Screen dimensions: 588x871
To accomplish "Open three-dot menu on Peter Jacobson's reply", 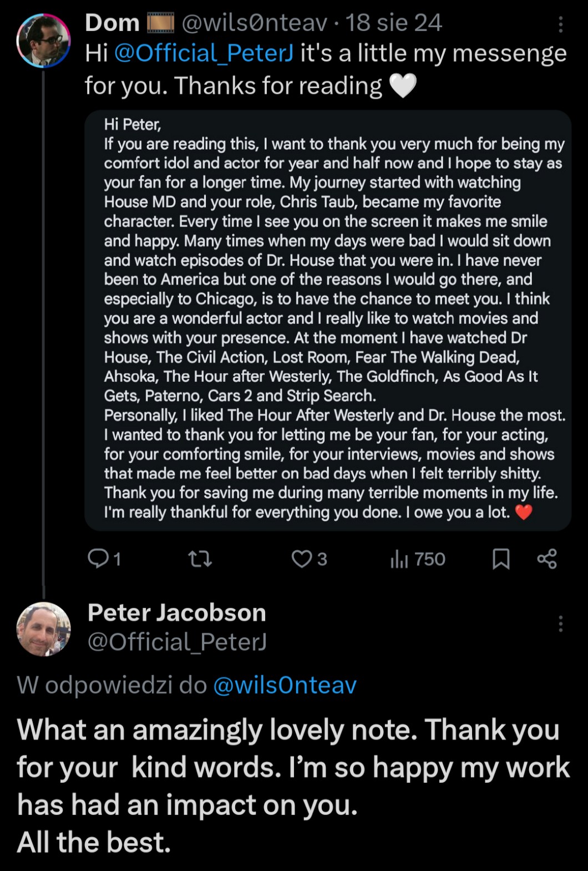I will [561, 624].
